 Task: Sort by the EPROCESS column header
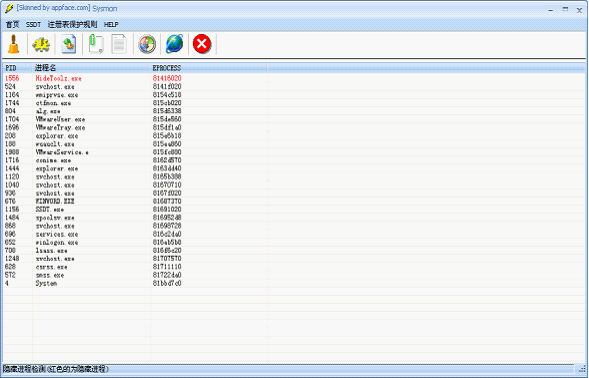(208, 68)
